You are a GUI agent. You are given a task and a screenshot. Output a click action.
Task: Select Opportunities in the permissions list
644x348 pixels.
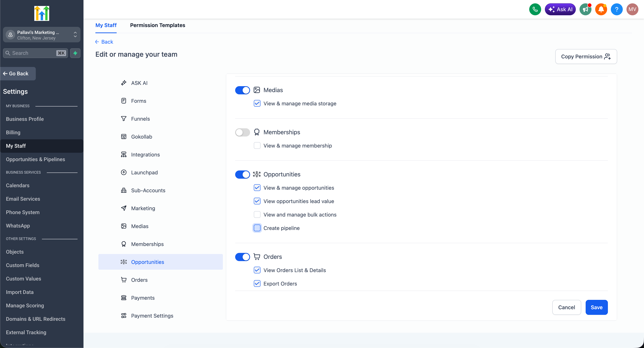tap(160, 262)
